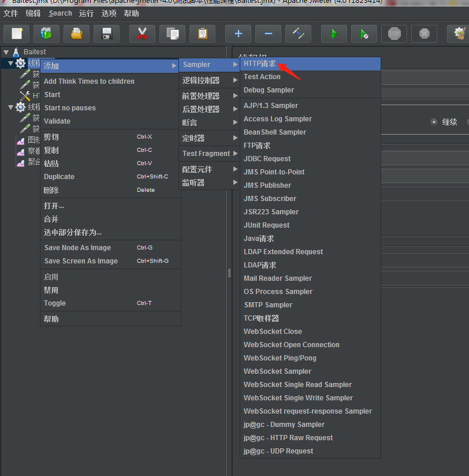This screenshot has width=469, height=476.
Task: Select WebSocket Open Connection
Action: tap(310, 345)
